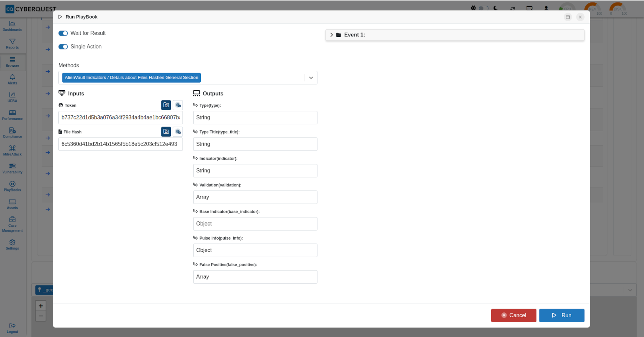644x337 pixels.
Task: Open the background dropdown chevron at right edge
Action: [630, 290]
